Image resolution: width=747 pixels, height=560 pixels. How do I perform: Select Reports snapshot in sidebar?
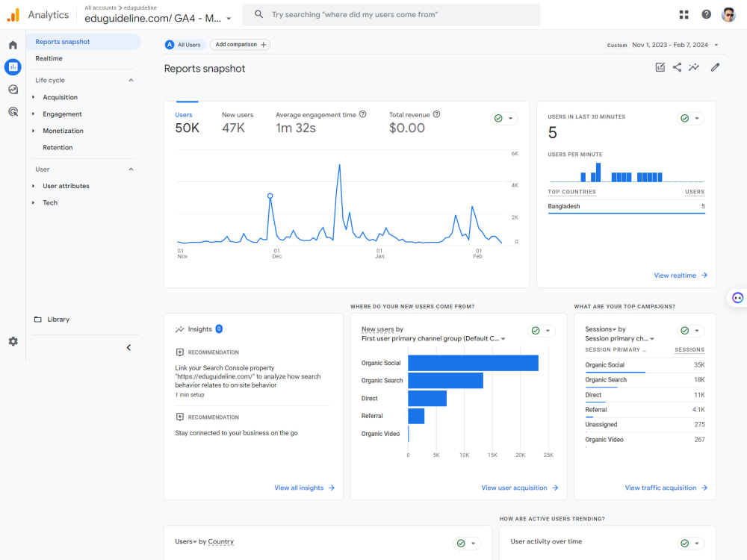pos(83,42)
